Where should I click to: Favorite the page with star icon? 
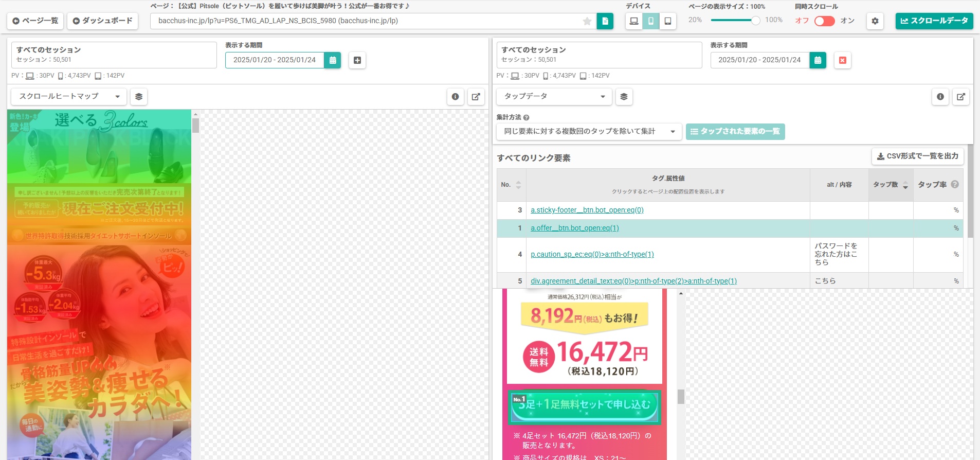click(x=587, y=21)
